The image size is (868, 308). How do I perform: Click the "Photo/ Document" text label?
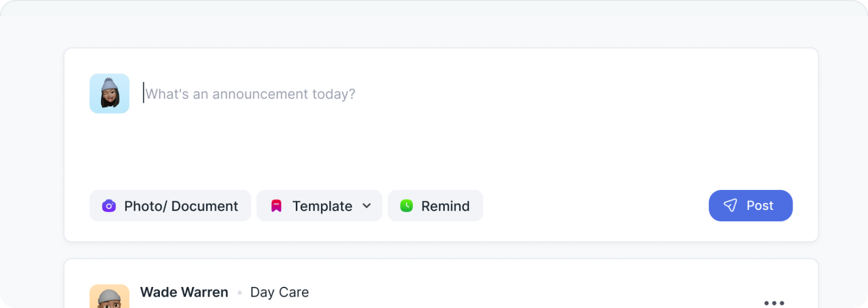181,206
